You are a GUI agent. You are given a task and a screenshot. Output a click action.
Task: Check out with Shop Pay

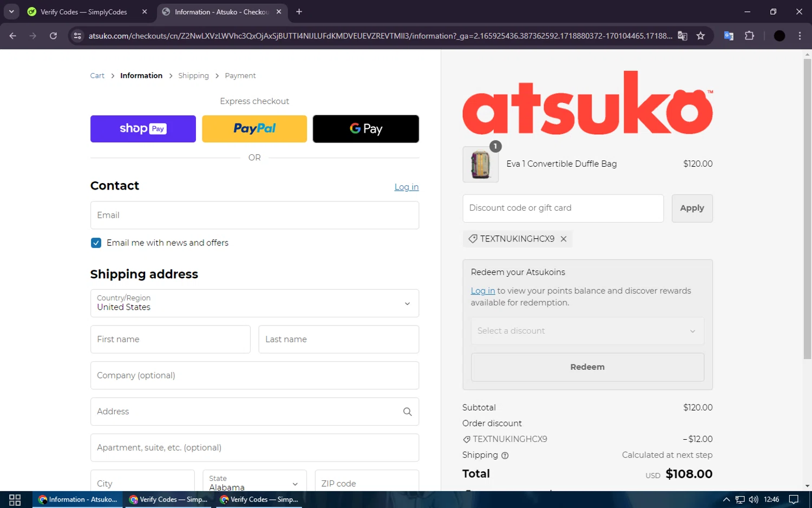click(143, 129)
